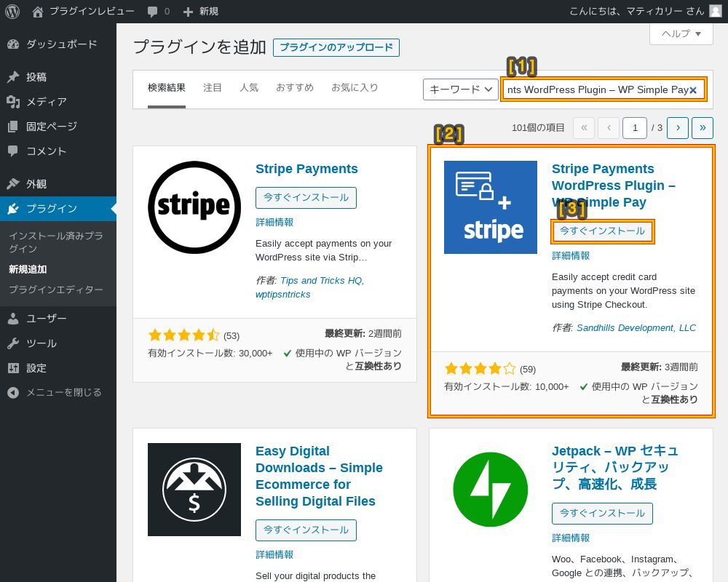Jump to last page with » button

click(x=703, y=127)
